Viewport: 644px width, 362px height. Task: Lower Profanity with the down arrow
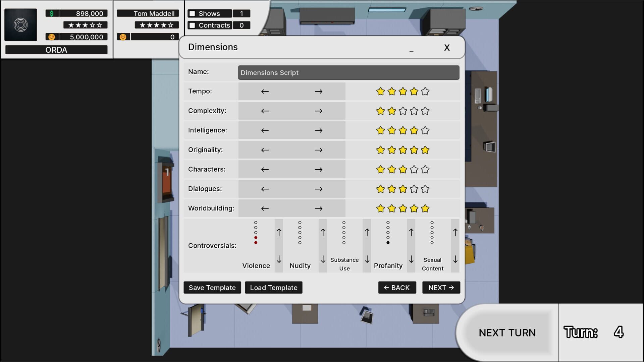[x=411, y=259]
